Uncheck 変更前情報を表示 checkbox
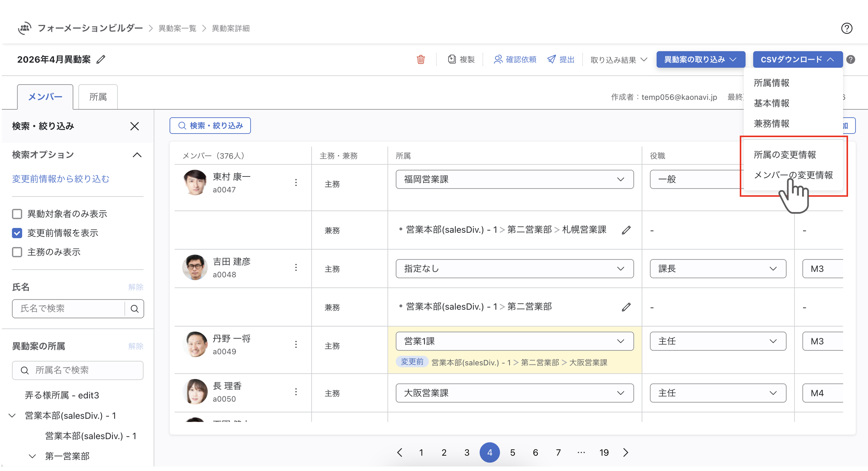 [17, 233]
